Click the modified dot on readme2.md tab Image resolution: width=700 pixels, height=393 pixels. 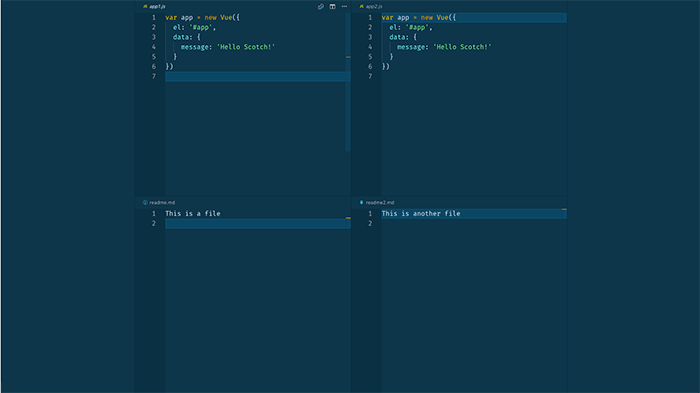362,202
